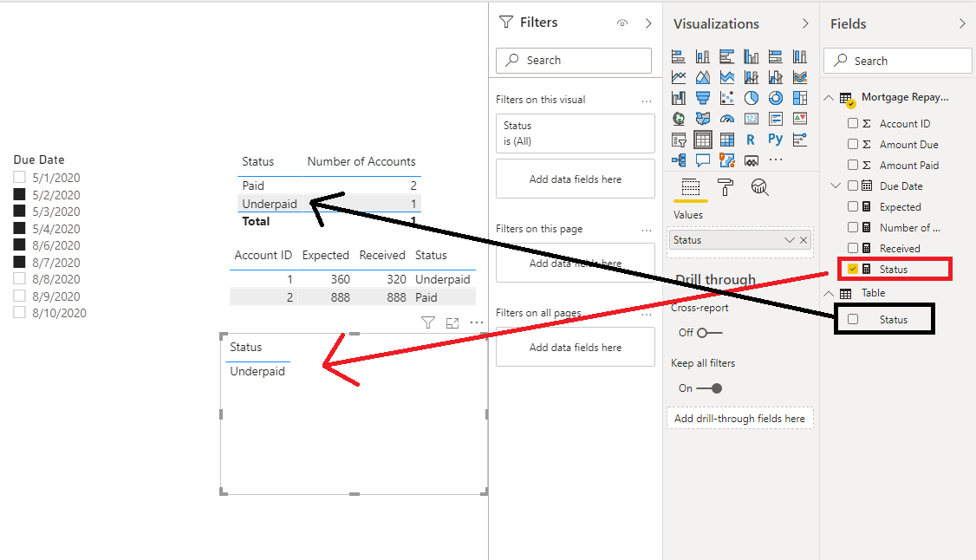Image resolution: width=976 pixels, height=560 pixels.
Task: Toggle Filters pane visibility eye icon
Action: click(x=621, y=23)
